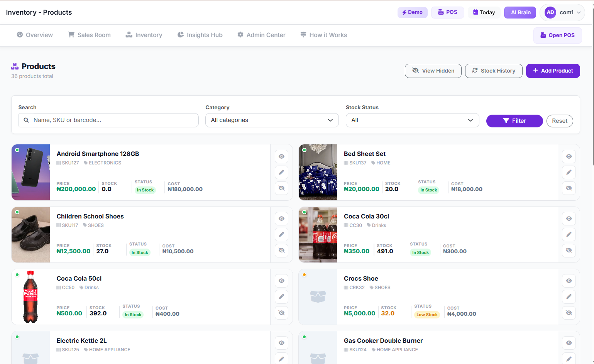Hide Crocs Shoe slashed-eye icon
Image resolution: width=594 pixels, height=364 pixels.
pos(569,313)
